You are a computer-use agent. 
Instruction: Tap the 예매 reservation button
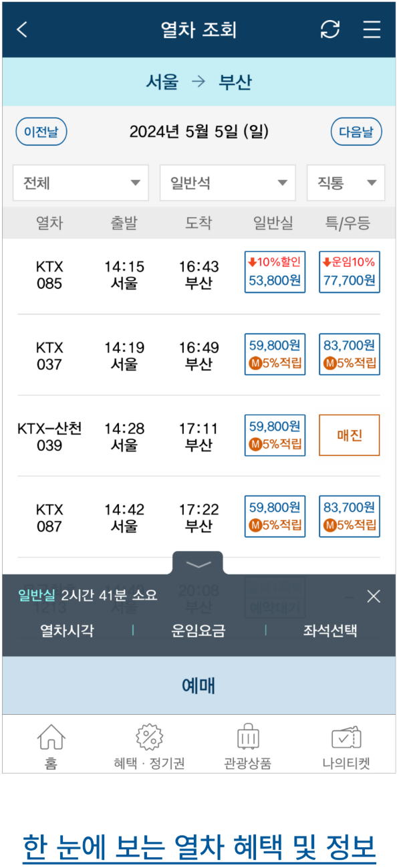tap(198, 685)
